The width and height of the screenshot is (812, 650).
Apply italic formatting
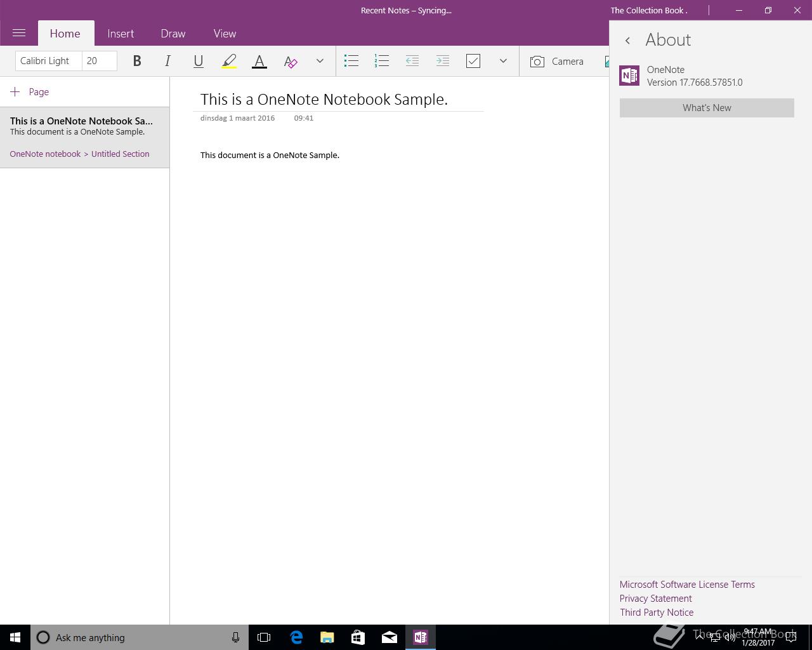pyautogui.click(x=167, y=61)
